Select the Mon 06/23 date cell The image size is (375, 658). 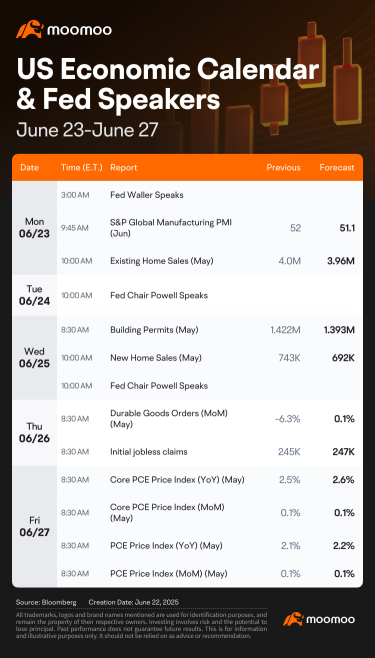pyautogui.click(x=34, y=228)
